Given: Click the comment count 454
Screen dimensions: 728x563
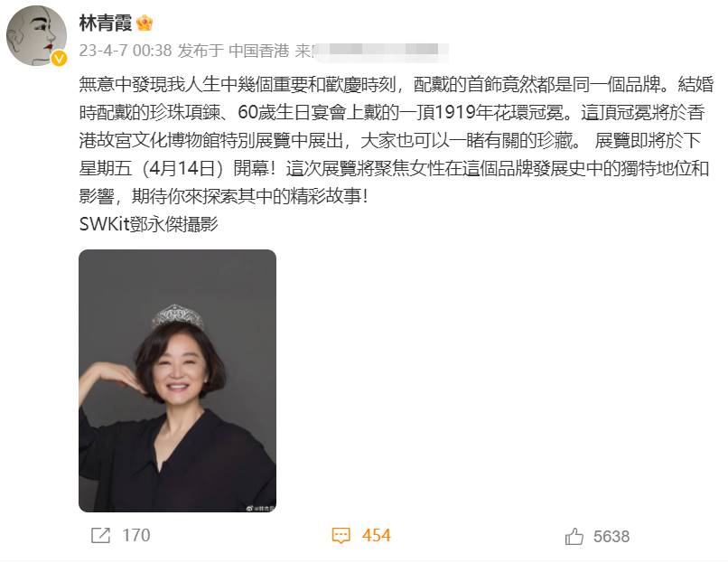Looking at the screenshot, I should pyautogui.click(x=376, y=535).
